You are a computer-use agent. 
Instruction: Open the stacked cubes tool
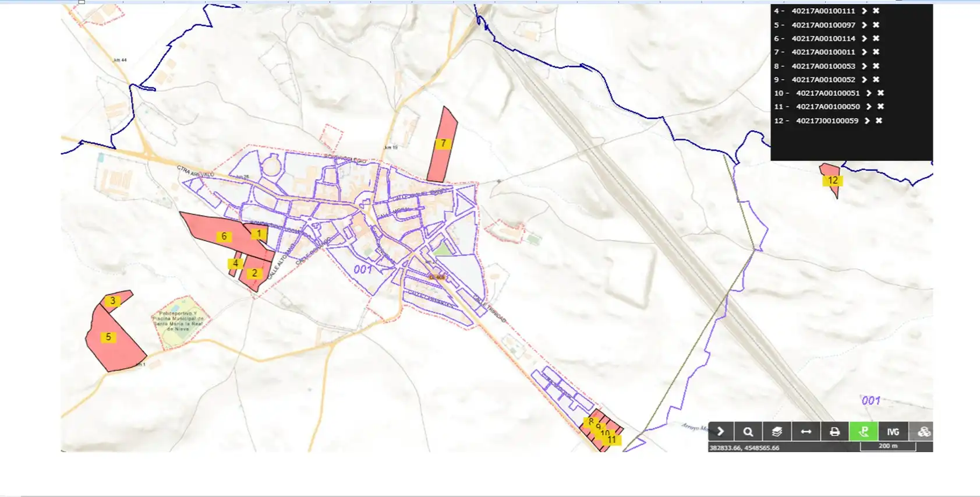click(922, 432)
